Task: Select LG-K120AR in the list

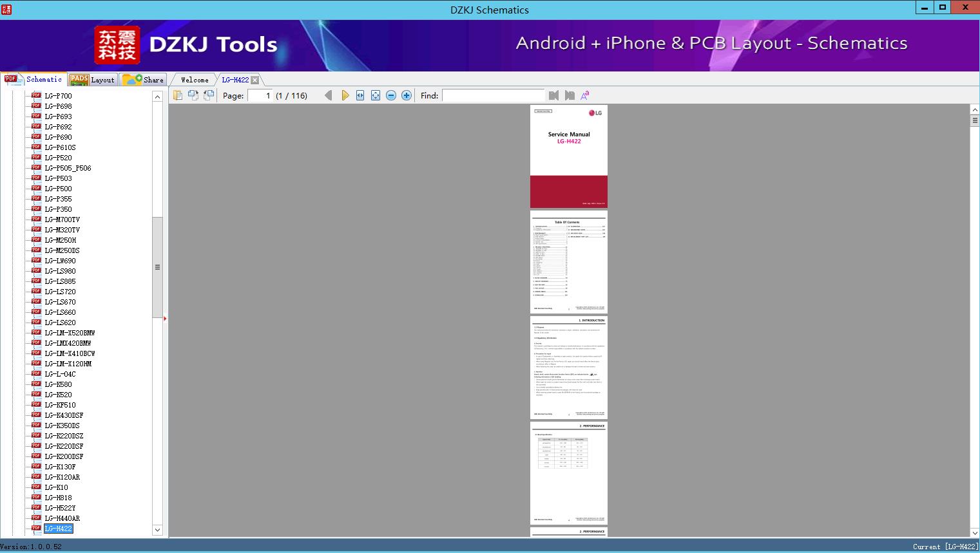Action: click(x=62, y=477)
